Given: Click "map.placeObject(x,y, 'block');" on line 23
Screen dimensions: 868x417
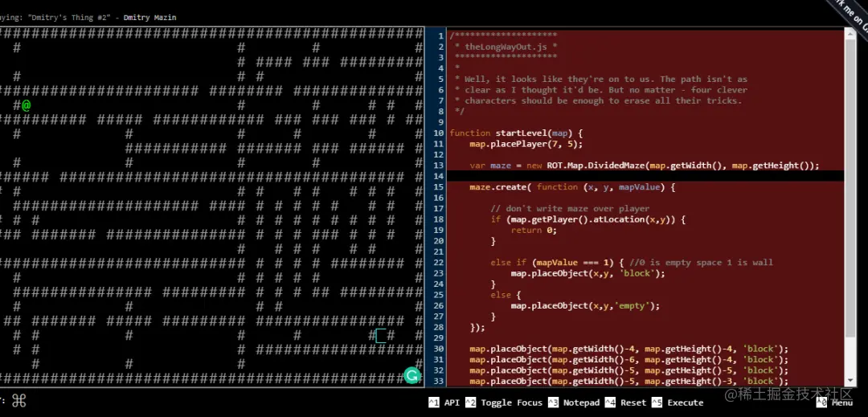Looking at the screenshot, I should (x=588, y=273).
